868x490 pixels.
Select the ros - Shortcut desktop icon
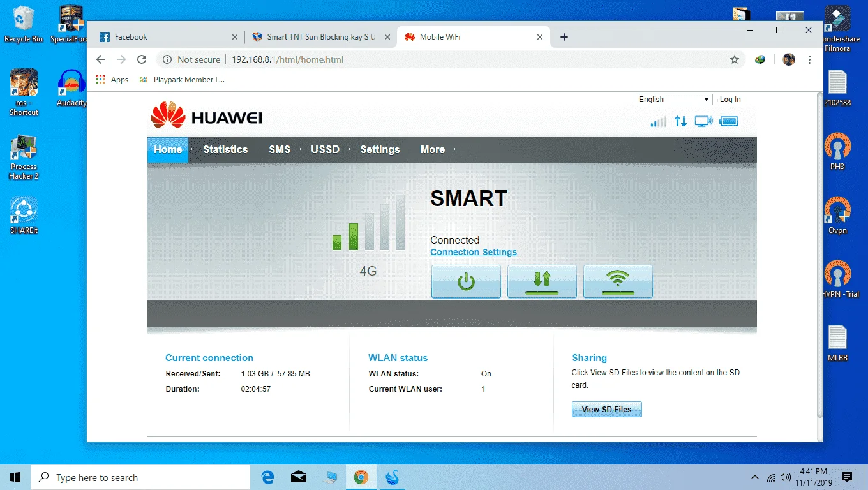click(x=24, y=93)
